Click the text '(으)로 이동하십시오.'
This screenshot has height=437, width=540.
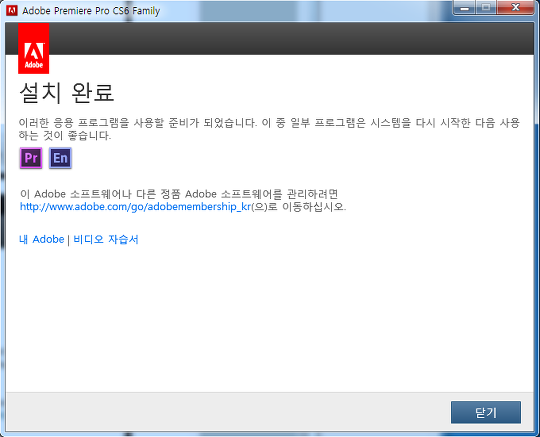tap(299, 207)
